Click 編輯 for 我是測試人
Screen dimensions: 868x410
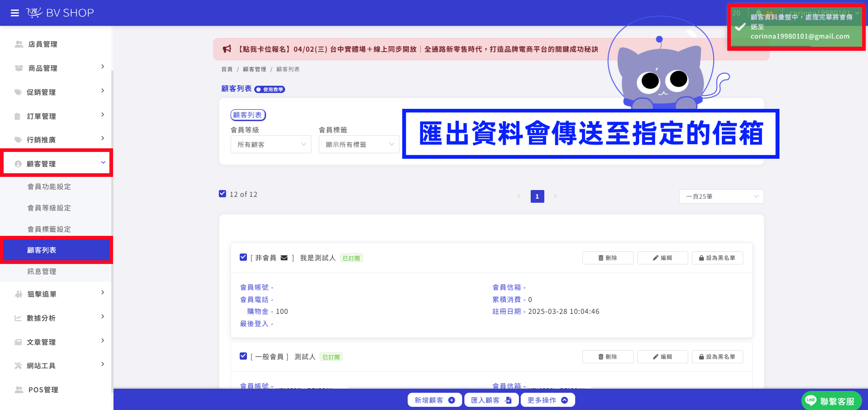tap(663, 258)
